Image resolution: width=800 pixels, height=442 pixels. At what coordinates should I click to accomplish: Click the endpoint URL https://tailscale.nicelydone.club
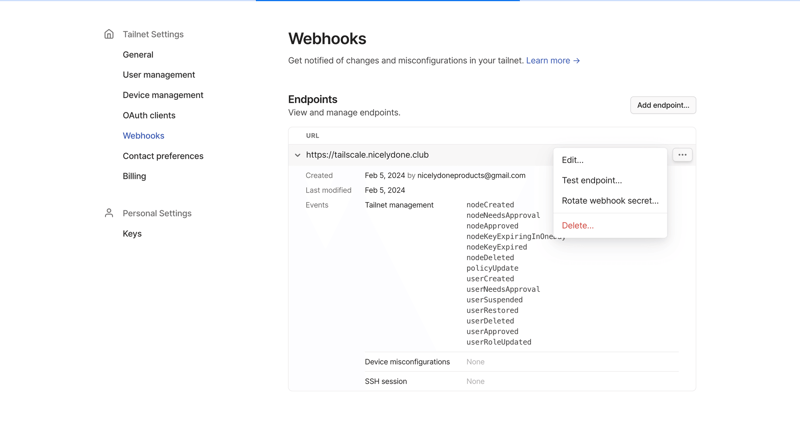[x=367, y=155]
